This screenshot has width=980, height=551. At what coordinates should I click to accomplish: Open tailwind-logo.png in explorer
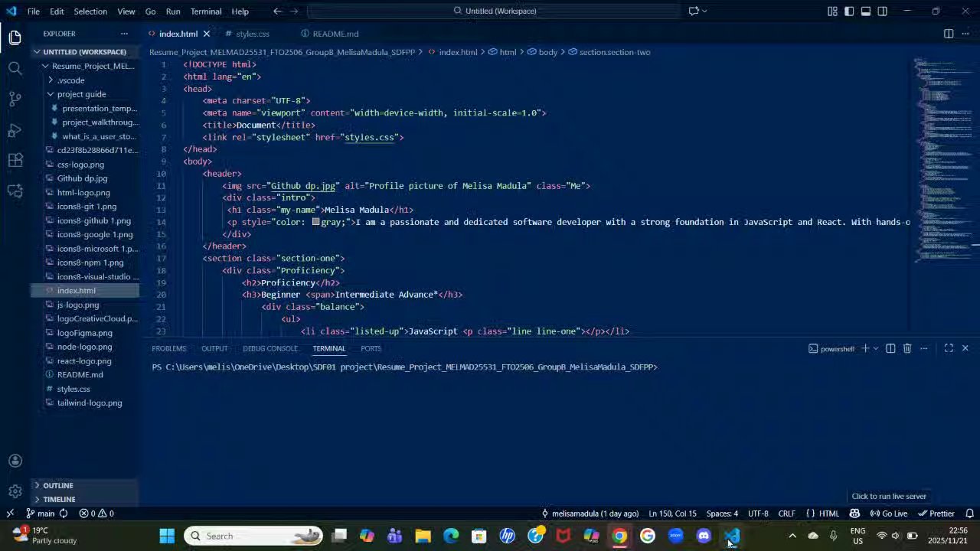(x=90, y=403)
